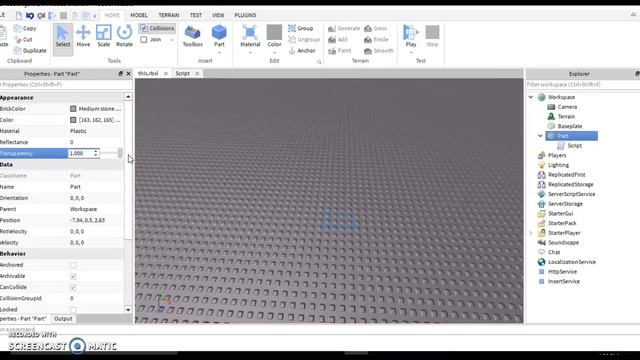Image resolution: width=640 pixels, height=360 pixels.
Task: Switch to the MODEL ribbon tab
Action: [x=139, y=15]
